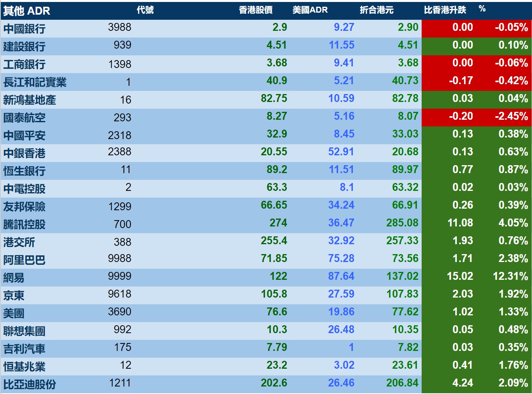The height and width of the screenshot is (394, 532).
Task: Select the 京東 converted price 107.83
Action: [402, 294]
